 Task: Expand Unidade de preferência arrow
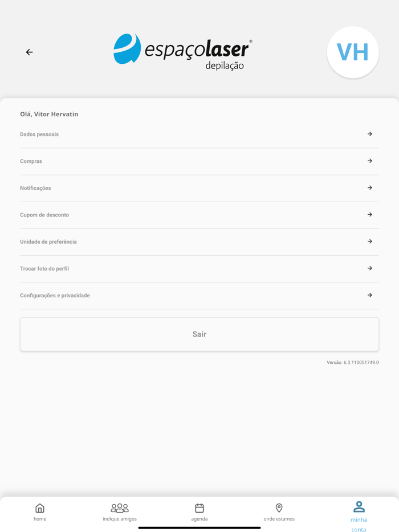click(370, 242)
